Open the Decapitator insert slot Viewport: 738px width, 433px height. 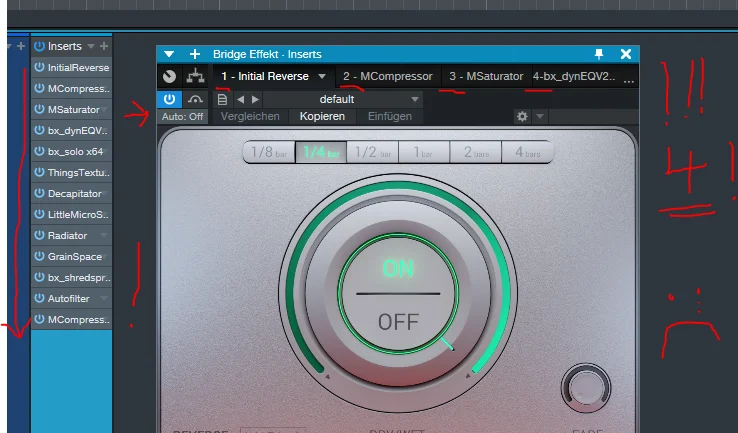click(x=74, y=193)
